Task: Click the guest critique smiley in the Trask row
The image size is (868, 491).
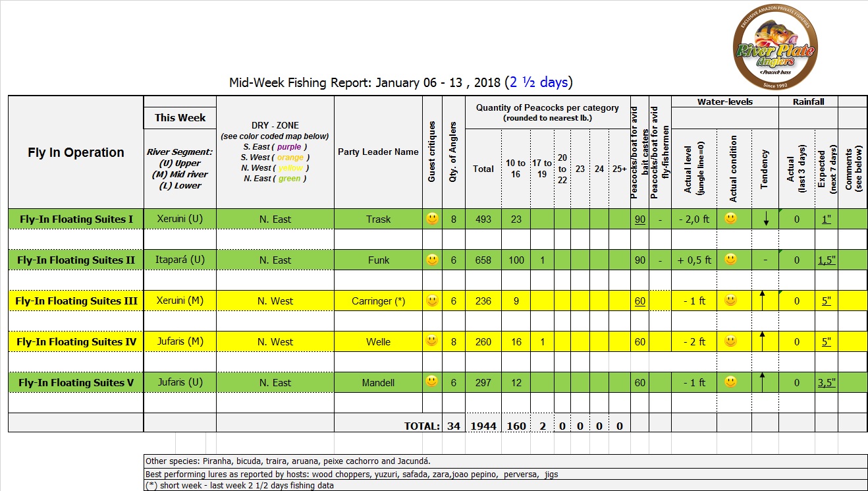Action: point(432,219)
